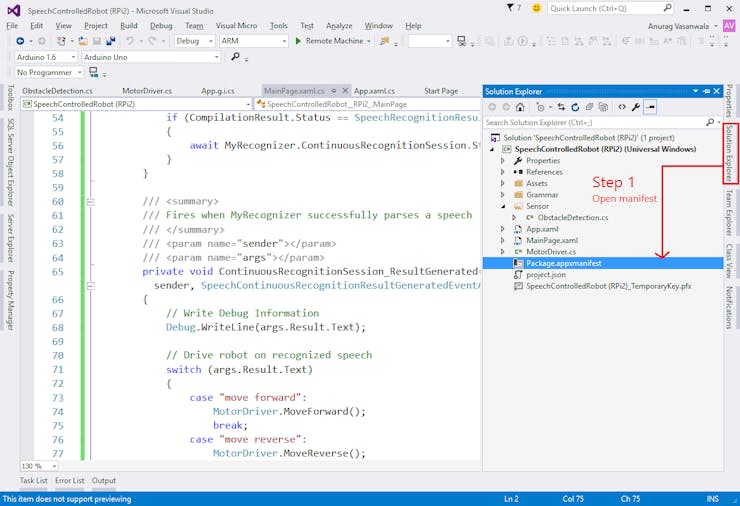Click the notifications flag icon
The image size is (740, 506).
pyautogui.click(x=510, y=8)
